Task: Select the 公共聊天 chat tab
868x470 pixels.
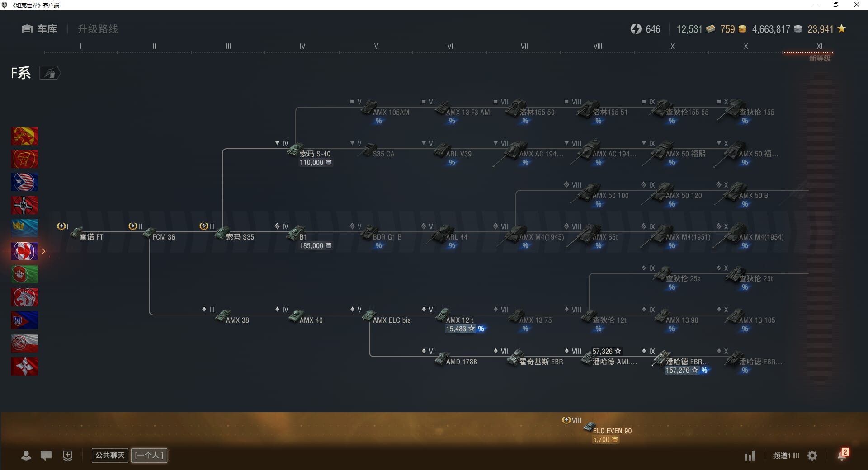Action: 110,455
